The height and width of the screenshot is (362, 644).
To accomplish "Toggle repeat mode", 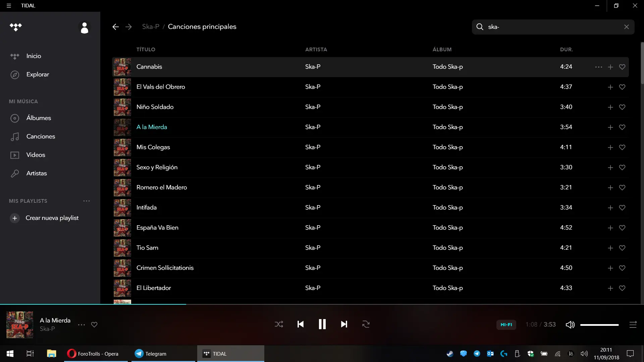I will 366,324.
